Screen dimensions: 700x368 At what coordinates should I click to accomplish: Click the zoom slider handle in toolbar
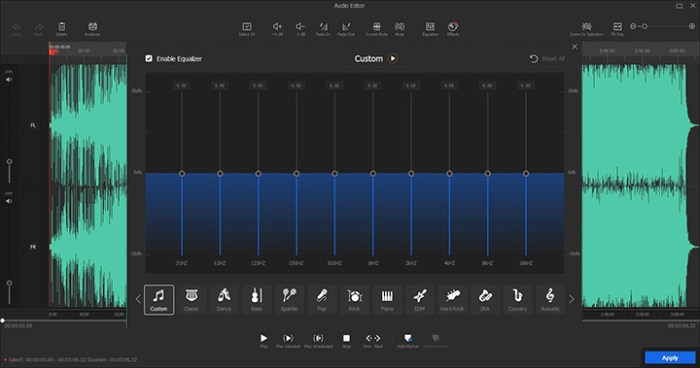tap(645, 26)
